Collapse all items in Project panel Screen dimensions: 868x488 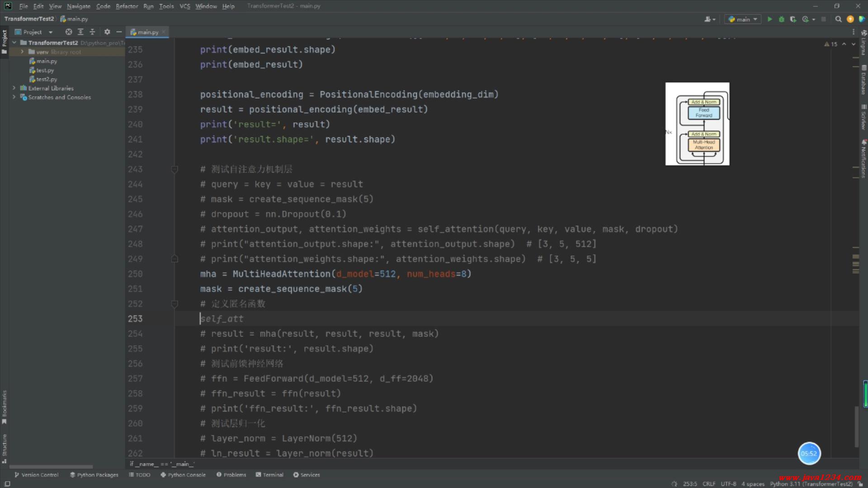pyautogui.click(x=92, y=32)
